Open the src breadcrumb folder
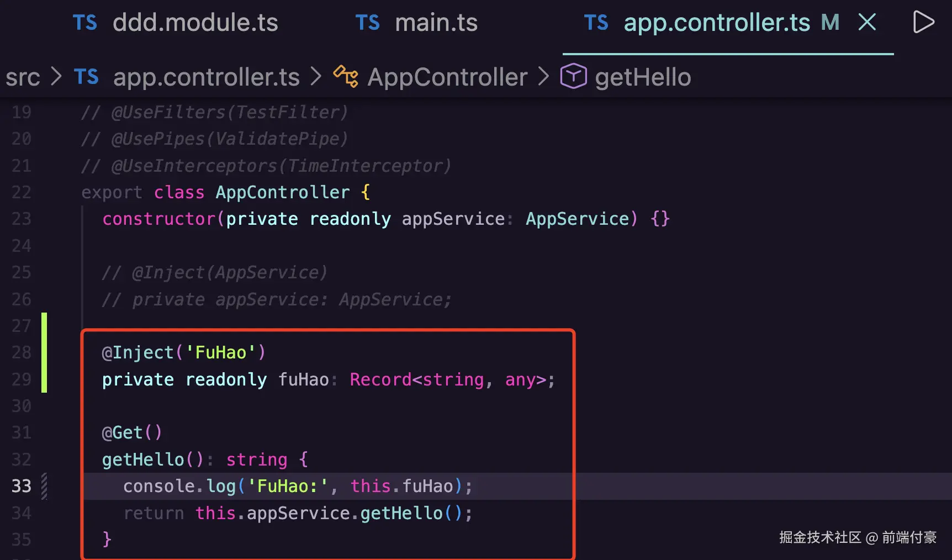This screenshot has height=560, width=952. pyautogui.click(x=23, y=77)
